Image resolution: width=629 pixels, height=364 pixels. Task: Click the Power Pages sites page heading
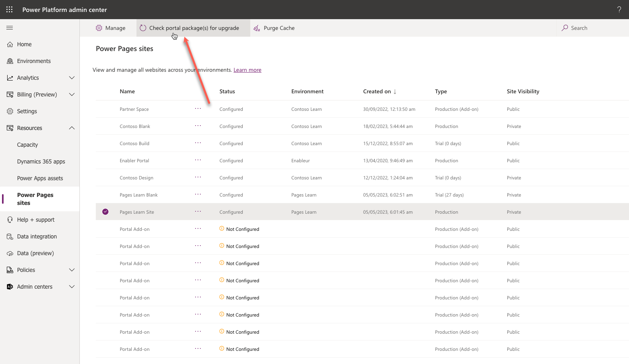[x=125, y=49]
